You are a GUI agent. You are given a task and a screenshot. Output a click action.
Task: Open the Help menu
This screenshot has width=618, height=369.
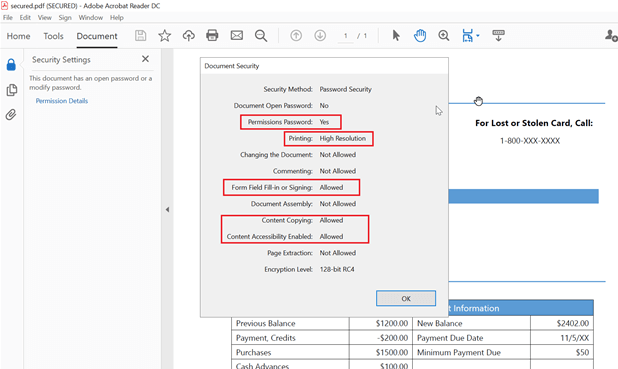[x=117, y=17]
